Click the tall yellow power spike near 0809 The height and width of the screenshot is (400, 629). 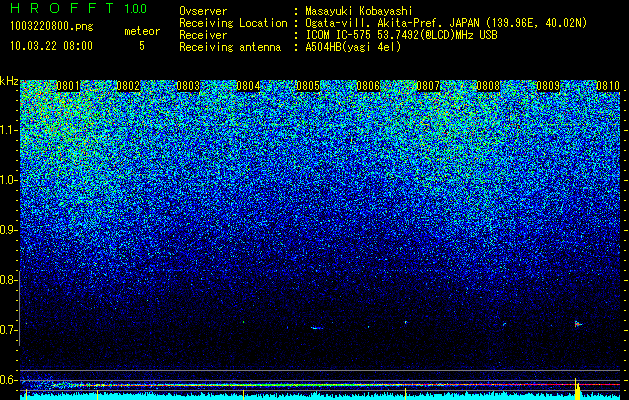click(x=577, y=389)
